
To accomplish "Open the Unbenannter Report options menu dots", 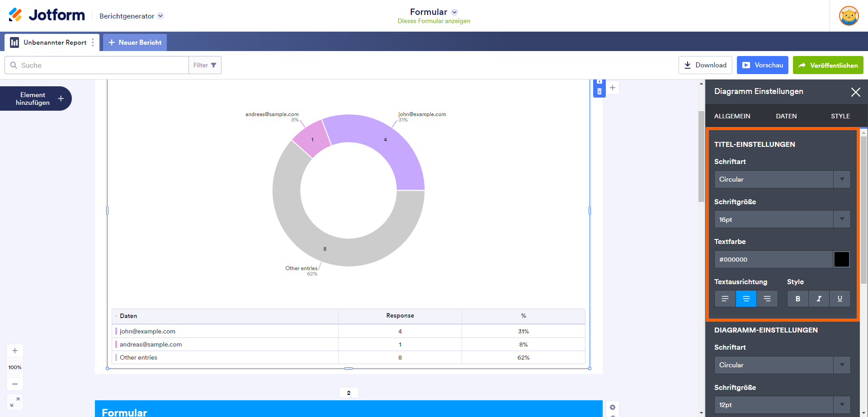I will 93,42.
